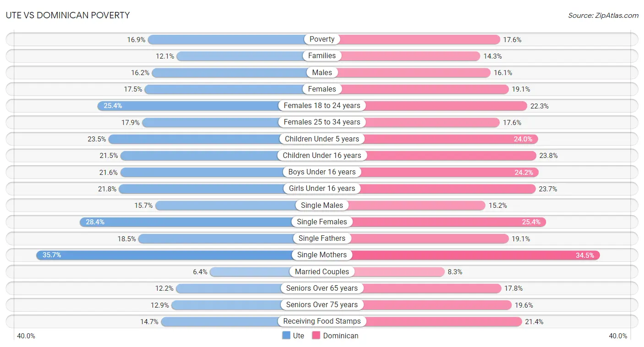Select the Seniors Over 75 years label
The height and width of the screenshot is (347, 644).
[x=322, y=305]
